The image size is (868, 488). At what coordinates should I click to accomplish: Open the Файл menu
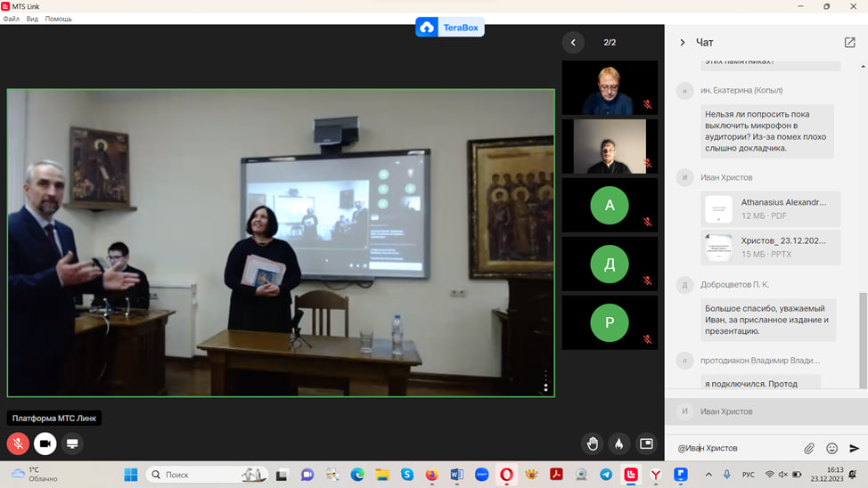[x=11, y=19]
